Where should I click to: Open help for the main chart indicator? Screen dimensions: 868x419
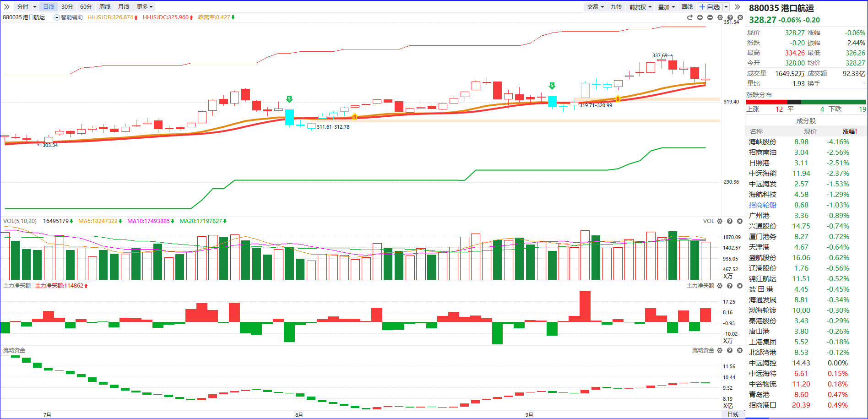[x=730, y=17]
